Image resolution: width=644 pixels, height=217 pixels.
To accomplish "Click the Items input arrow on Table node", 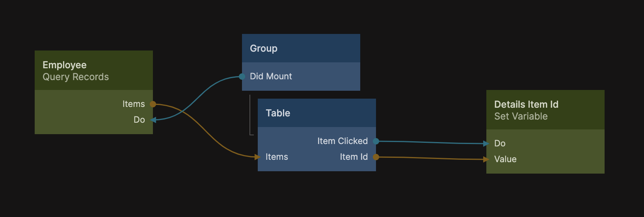I will (258, 157).
